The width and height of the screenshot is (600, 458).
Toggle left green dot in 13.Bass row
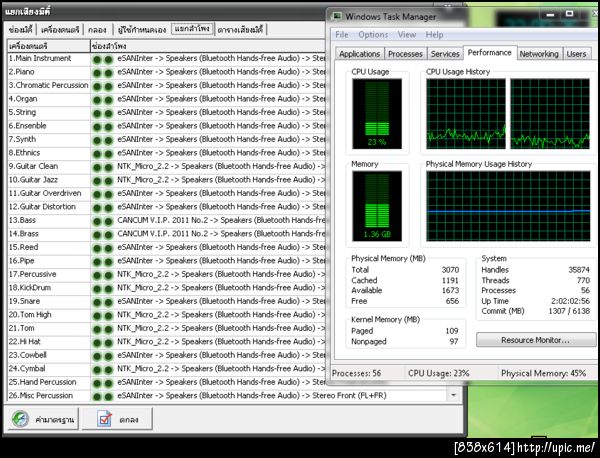97,221
